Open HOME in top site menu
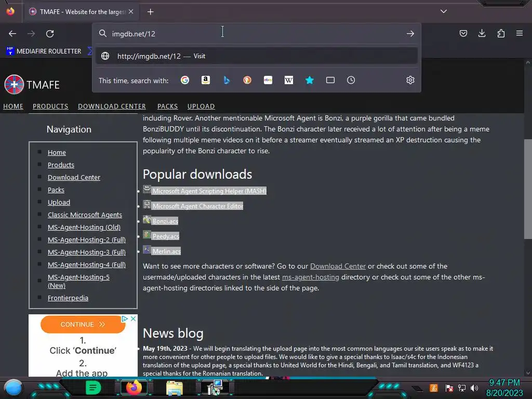 pyautogui.click(x=13, y=106)
